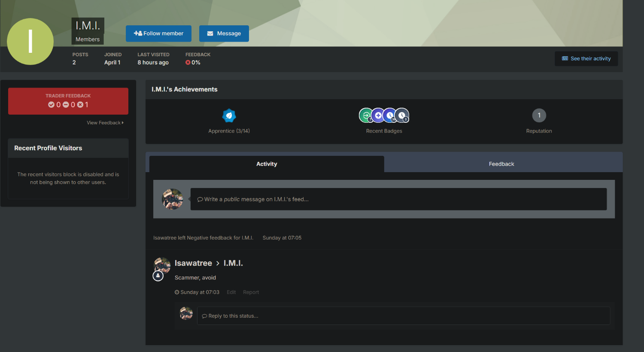Image resolution: width=644 pixels, height=352 pixels.
Task: Edit the Scammer, avoid status post
Action: (x=231, y=292)
